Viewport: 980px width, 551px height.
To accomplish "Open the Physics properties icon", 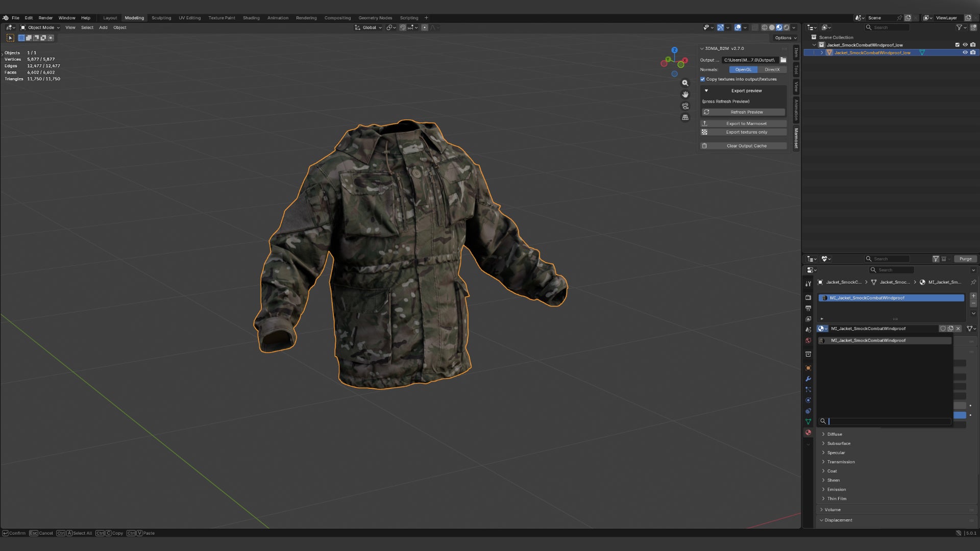I will 808,400.
